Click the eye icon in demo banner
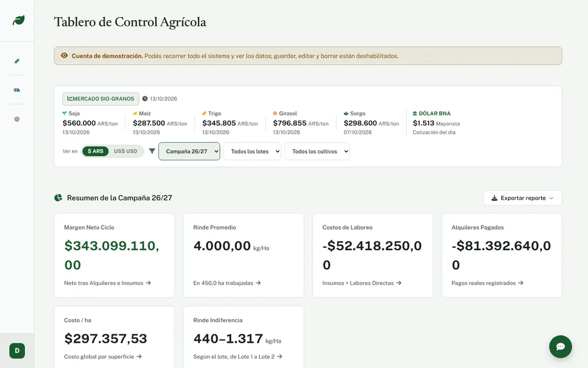Screen dimensions: 588x368 coord(64,55)
